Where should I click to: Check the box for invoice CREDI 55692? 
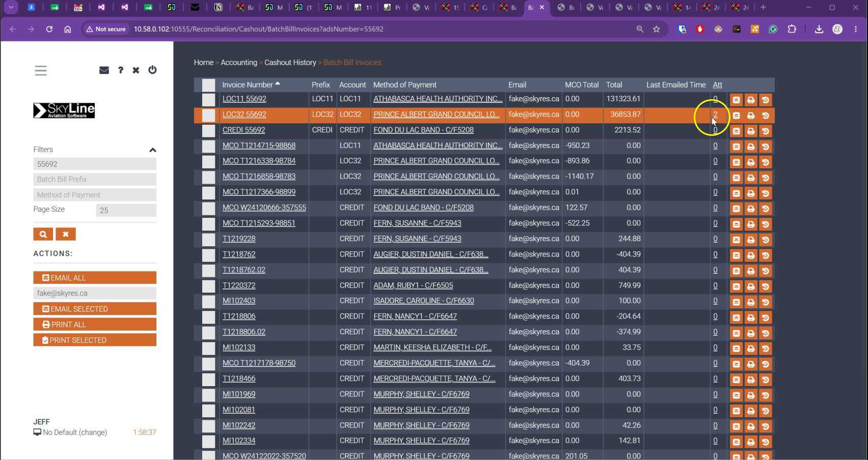point(208,131)
